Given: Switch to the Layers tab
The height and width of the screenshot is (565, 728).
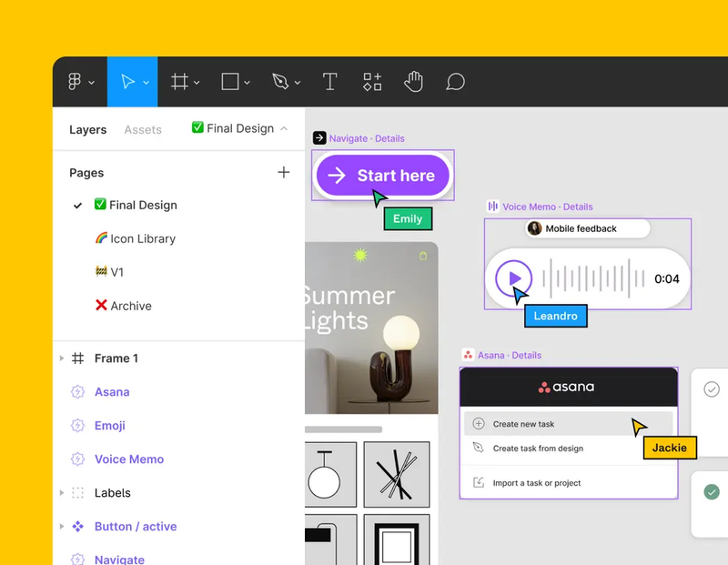Looking at the screenshot, I should point(87,129).
